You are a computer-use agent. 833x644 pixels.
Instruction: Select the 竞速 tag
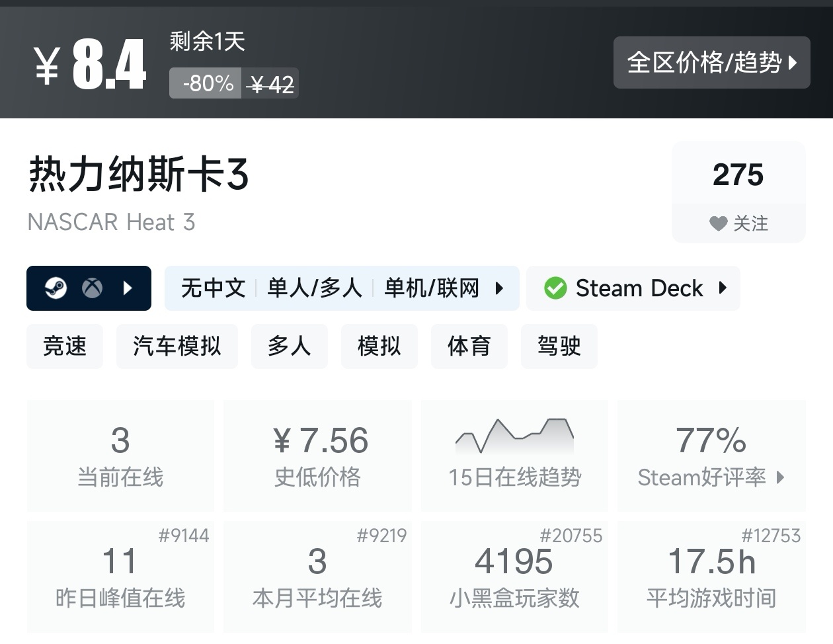(65, 346)
